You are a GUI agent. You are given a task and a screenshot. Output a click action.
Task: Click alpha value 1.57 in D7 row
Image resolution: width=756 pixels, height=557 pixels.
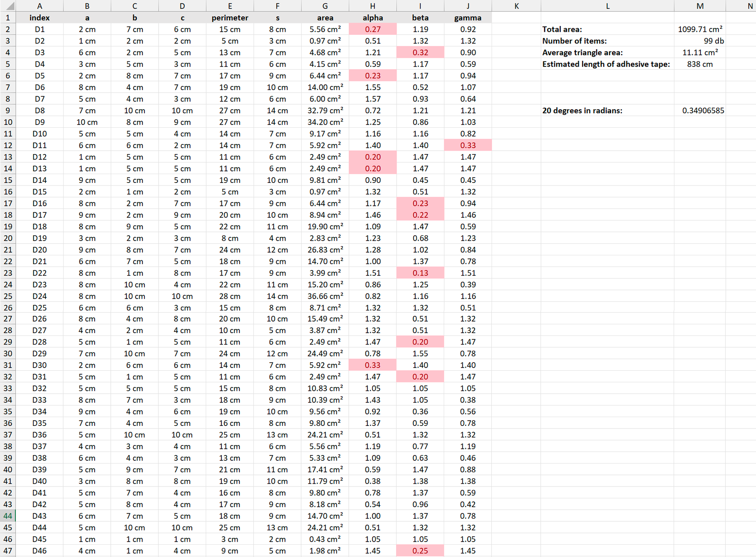click(x=372, y=99)
